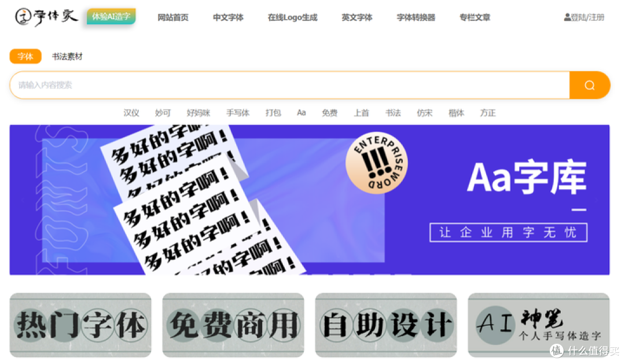This screenshot has width=625, height=364.
Task: Click the round ENTERPRISE WORD badge
Action: (x=377, y=163)
